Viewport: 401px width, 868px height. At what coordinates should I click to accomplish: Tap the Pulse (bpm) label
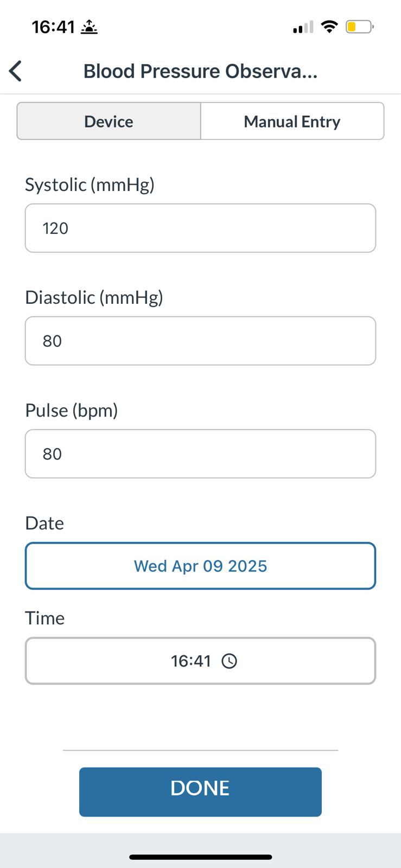click(x=72, y=410)
